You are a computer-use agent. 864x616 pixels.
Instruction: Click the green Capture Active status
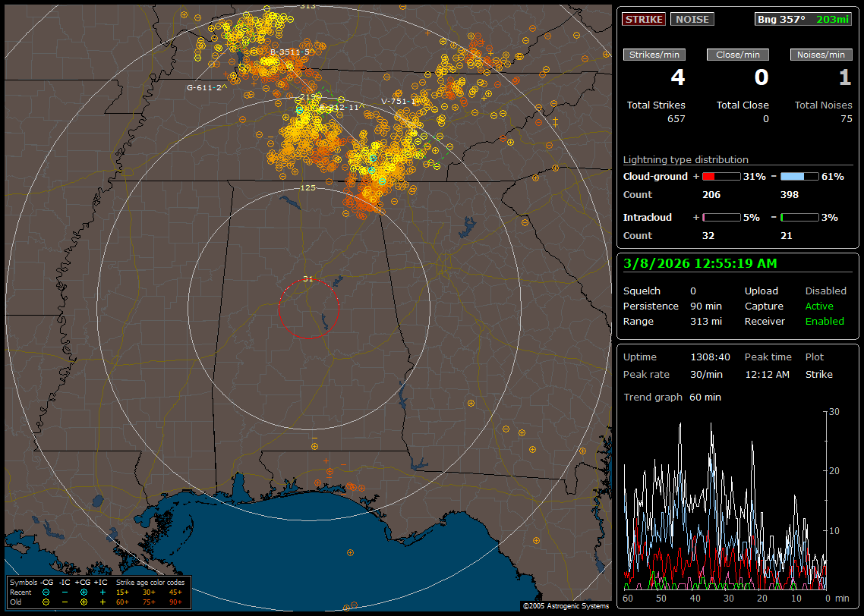point(819,306)
